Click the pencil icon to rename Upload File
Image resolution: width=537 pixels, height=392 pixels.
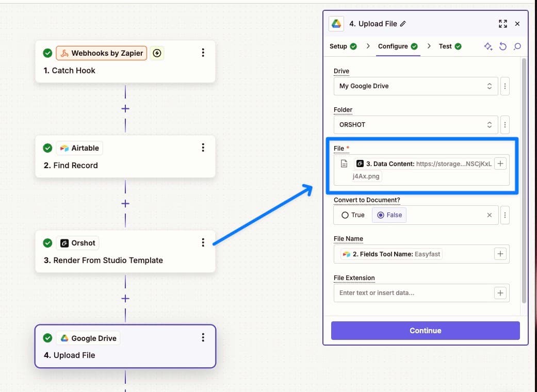(x=403, y=24)
